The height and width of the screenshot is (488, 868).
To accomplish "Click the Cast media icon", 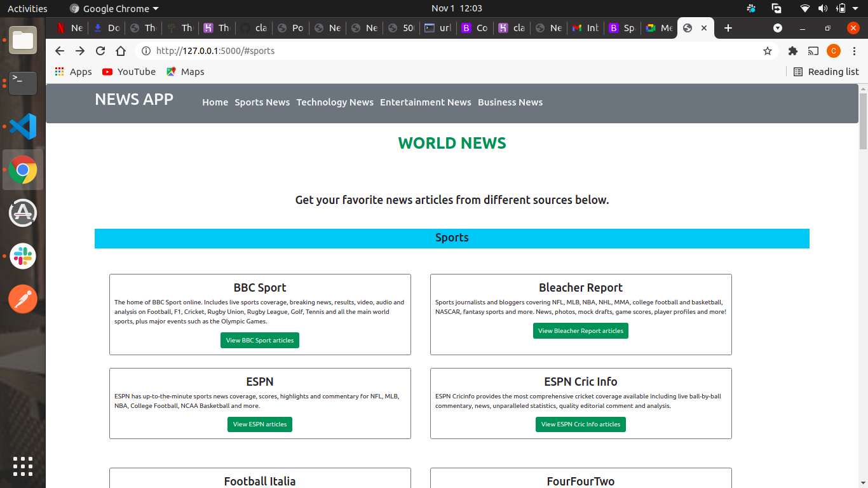I will click(813, 51).
